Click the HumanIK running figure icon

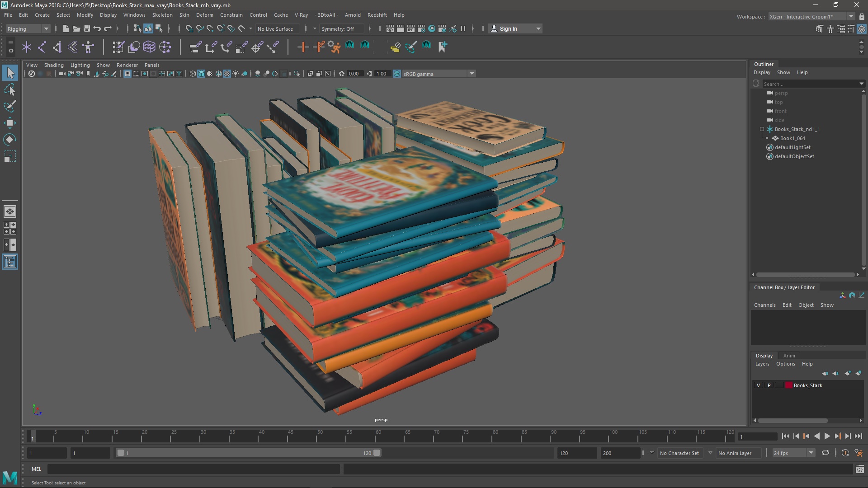[334, 47]
